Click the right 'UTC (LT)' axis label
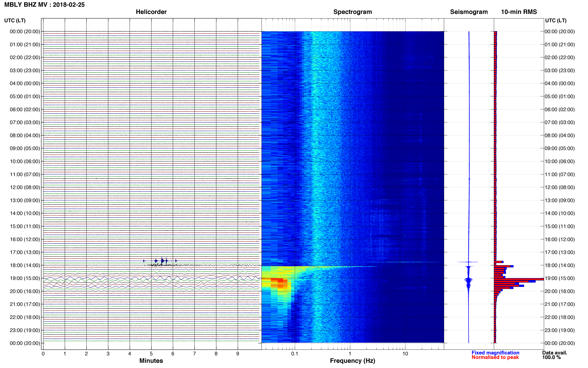This screenshot has height=368, width=588. click(556, 20)
